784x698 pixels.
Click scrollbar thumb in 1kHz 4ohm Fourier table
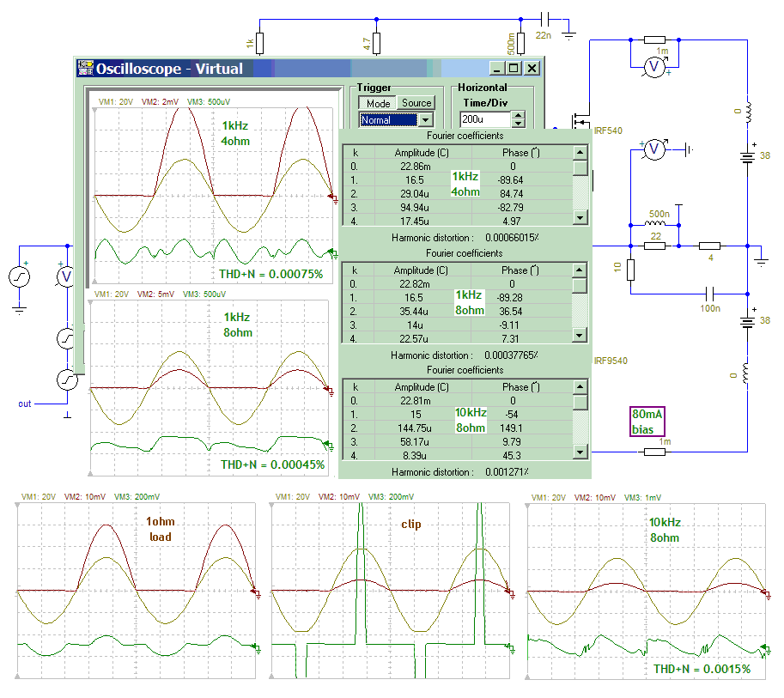tap(580, 168)
